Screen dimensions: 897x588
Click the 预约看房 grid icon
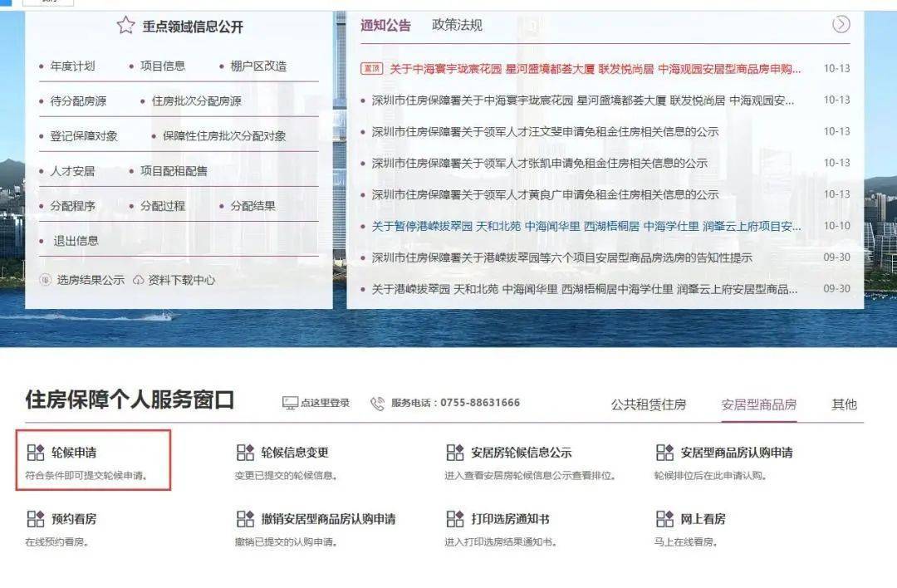pyautogui.click(x=36, y=519)
